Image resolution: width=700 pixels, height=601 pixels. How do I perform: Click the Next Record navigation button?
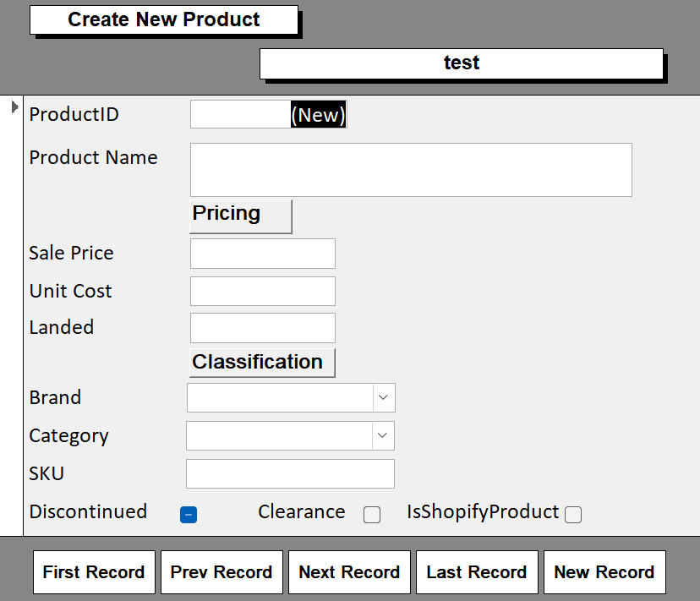[349, 571]
